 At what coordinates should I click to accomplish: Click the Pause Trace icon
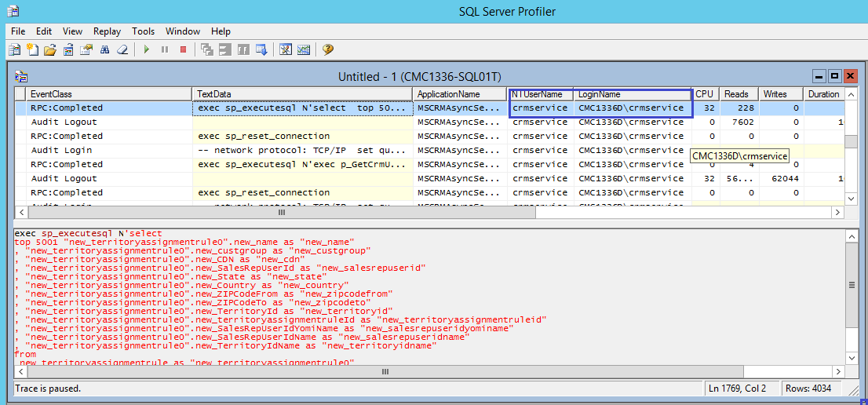[x=164, y=49]
